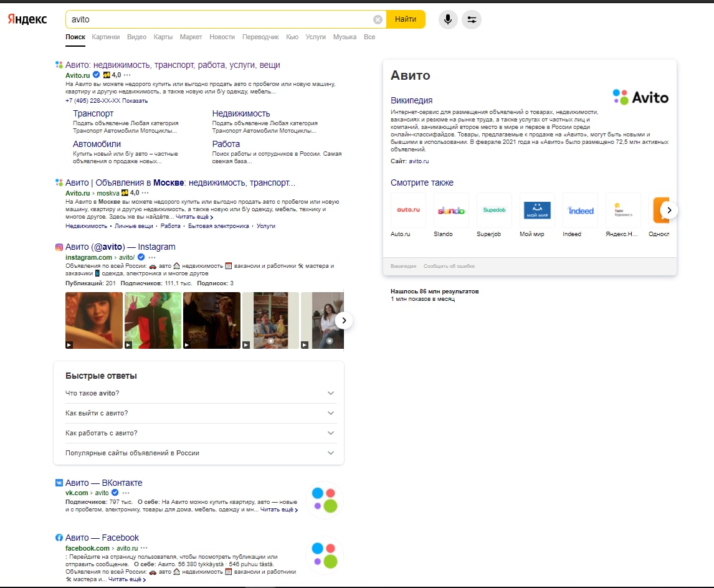Open first result Авито: недвижимость, транспорт
The image size is (714, 588).
(x=173, y=65)
